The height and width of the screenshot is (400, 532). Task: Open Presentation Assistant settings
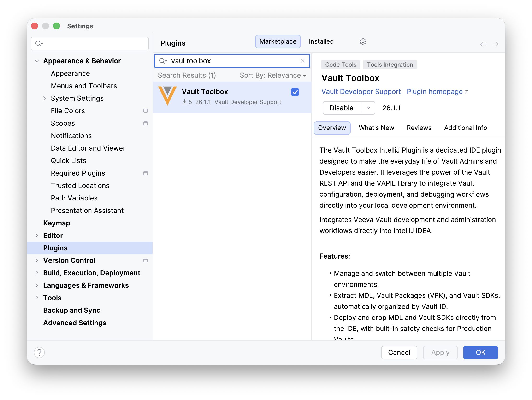[87, 211]
